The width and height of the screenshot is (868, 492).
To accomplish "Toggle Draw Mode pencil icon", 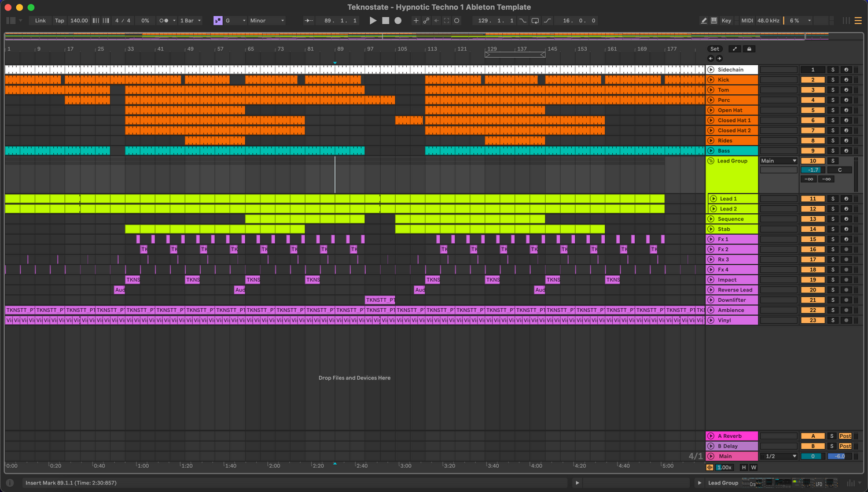I will click(704, 20).
